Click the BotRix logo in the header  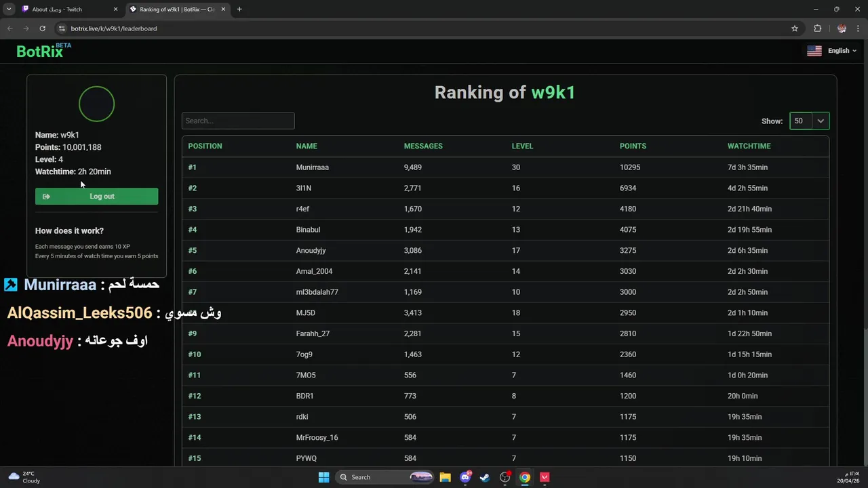tap(43, 51)
